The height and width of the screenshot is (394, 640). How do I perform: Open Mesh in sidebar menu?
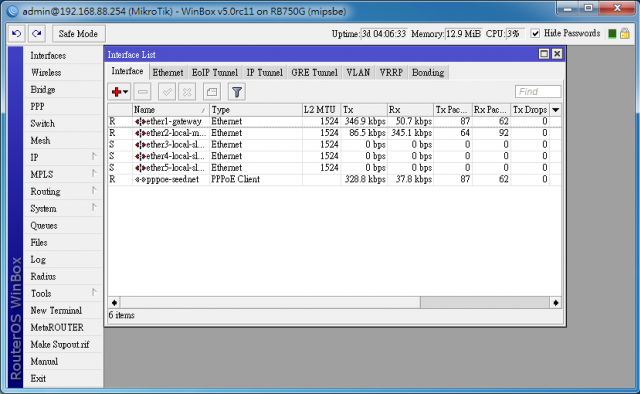coord(63,141)
